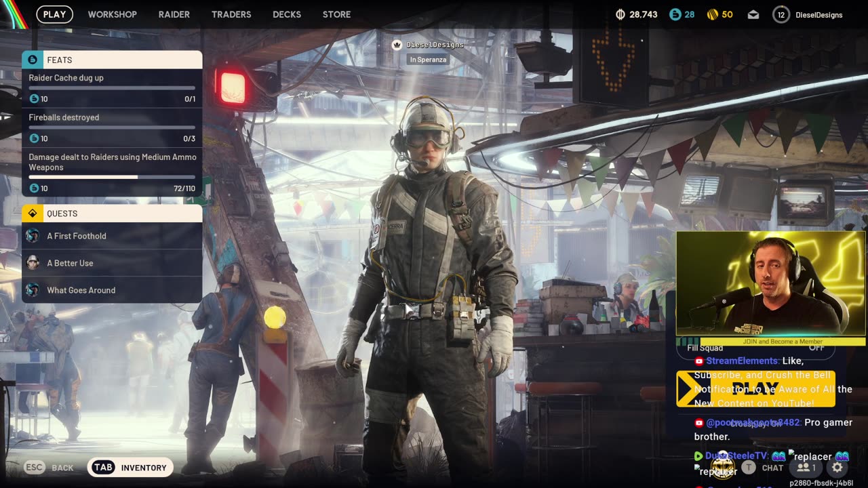Select the Raider Cache dug up feat
This screenshot has width=868, height=488.
coord(112,88)
